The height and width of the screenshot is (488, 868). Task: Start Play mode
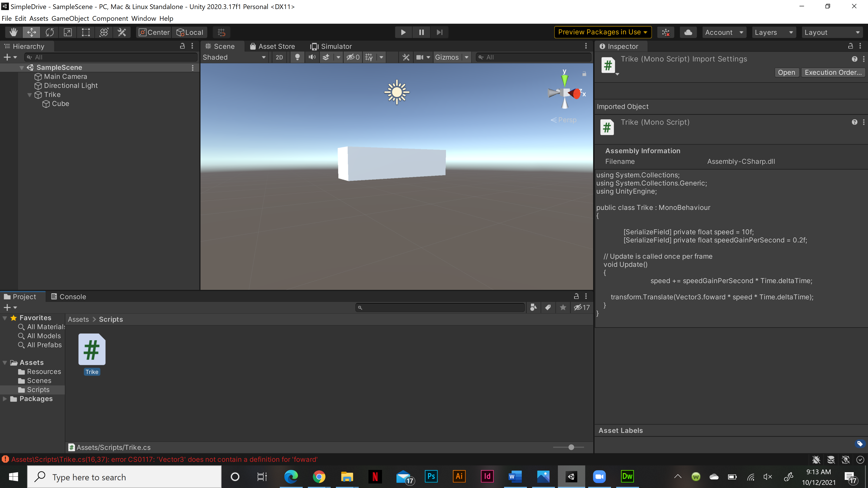[403, 32]
